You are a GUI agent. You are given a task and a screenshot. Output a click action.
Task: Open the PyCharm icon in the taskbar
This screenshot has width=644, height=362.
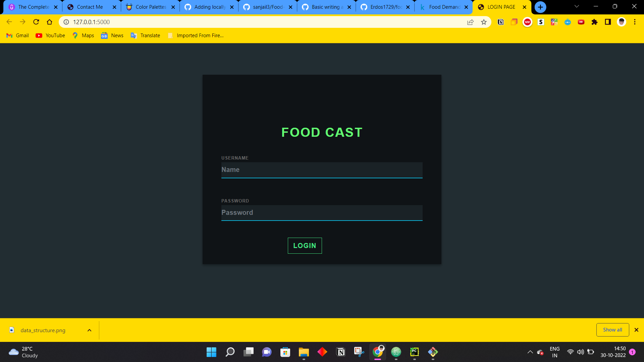[x=415, y=352]
